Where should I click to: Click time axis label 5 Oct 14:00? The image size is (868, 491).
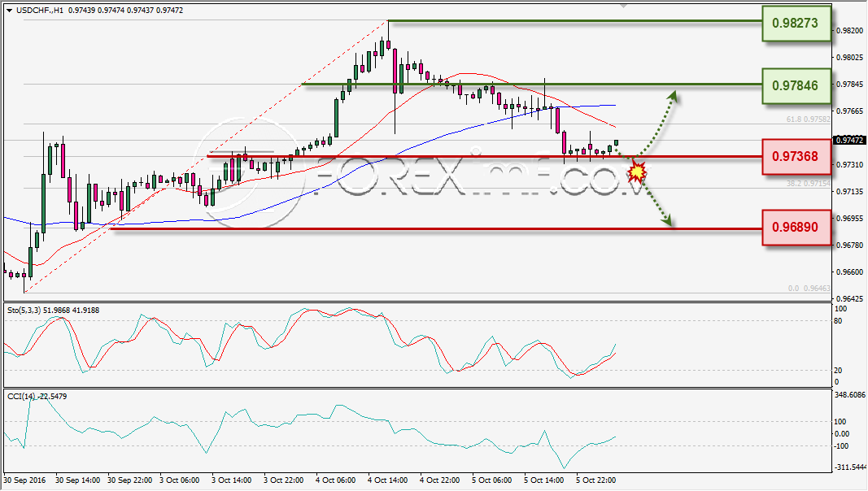click(x=544, y=480)
